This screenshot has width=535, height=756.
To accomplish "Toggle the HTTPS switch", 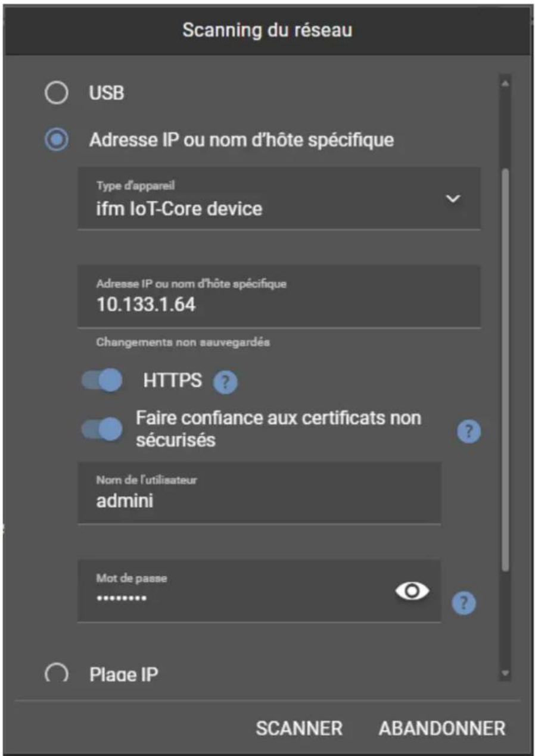I will pos(101,381).
